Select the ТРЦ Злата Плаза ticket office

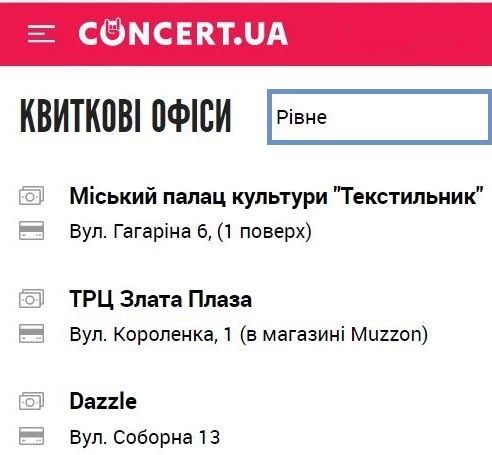click(161, 299)
